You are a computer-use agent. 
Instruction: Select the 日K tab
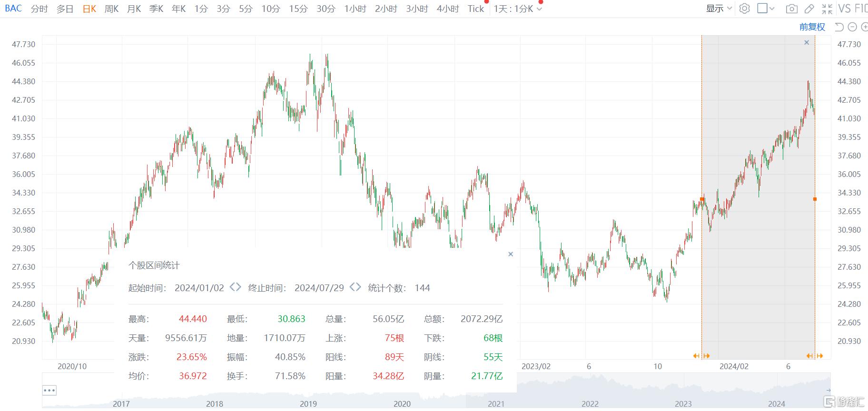point(89,9)
